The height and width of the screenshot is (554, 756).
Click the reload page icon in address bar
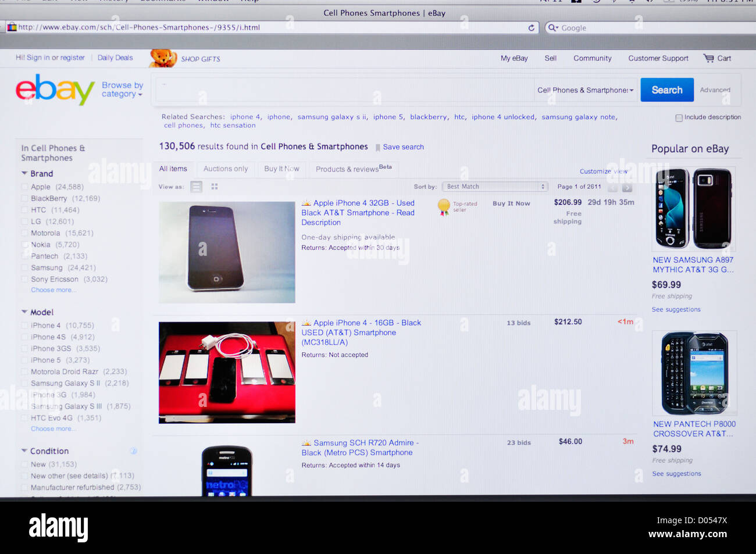click(x=531, y=27)
